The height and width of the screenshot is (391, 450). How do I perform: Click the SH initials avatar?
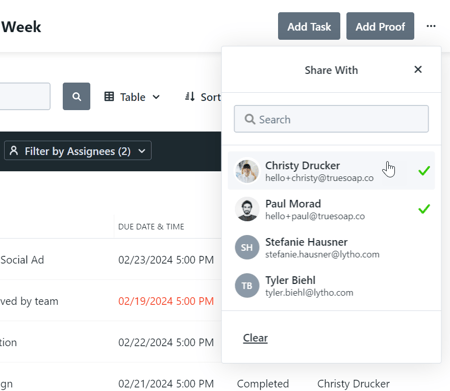pyautogui.click(x=247, y=247)
